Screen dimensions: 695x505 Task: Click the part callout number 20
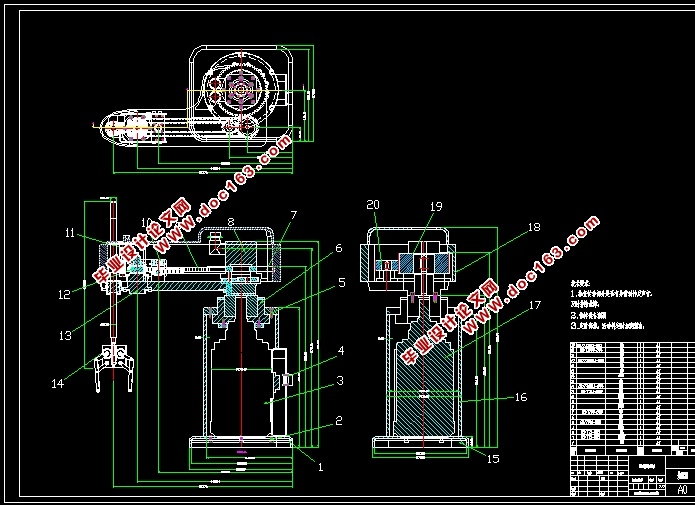[373, 204]
